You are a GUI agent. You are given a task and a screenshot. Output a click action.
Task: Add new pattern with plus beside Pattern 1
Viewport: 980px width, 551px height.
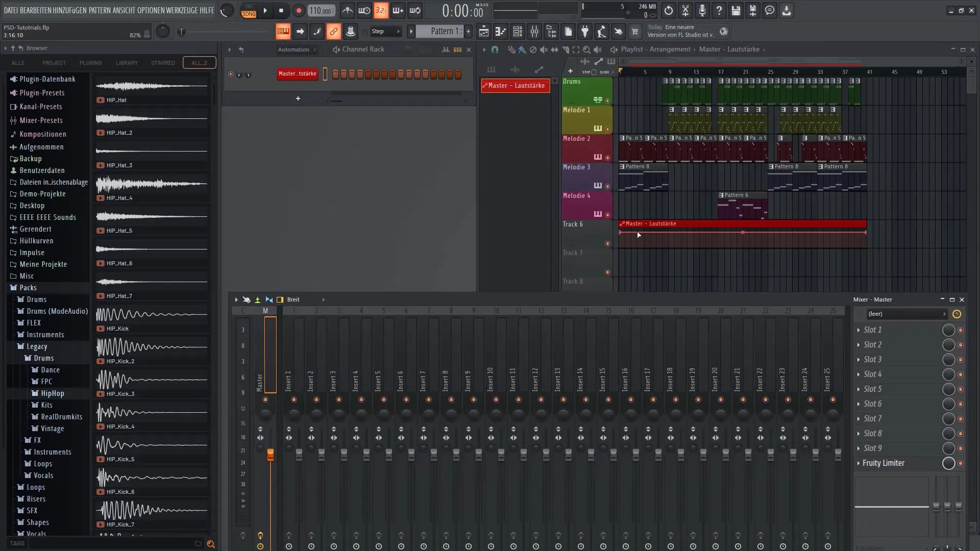[468, 32]
